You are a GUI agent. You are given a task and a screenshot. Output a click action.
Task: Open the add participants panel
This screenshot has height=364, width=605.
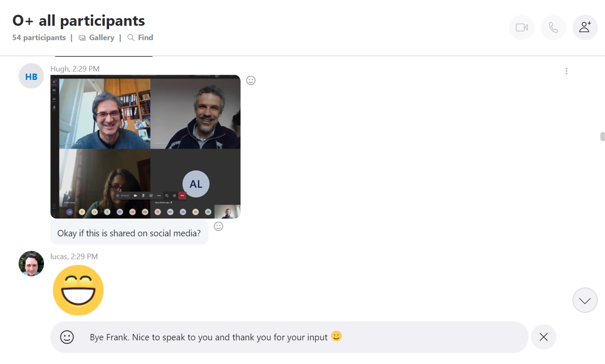coord(585,27)
